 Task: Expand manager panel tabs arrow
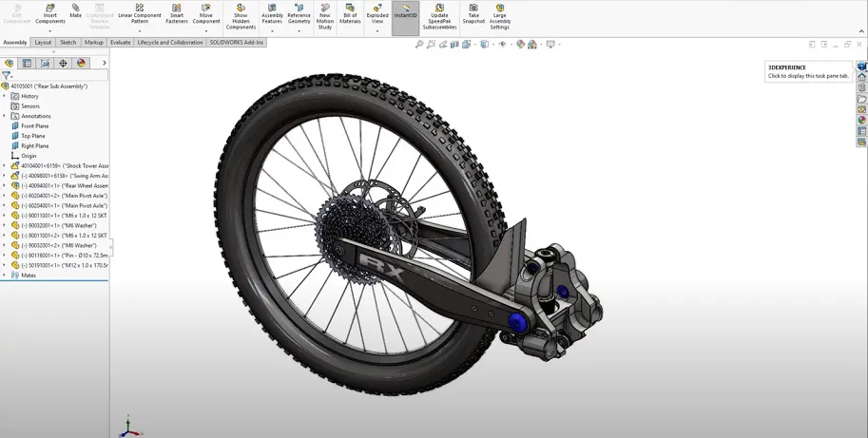[x=104, y=63]
